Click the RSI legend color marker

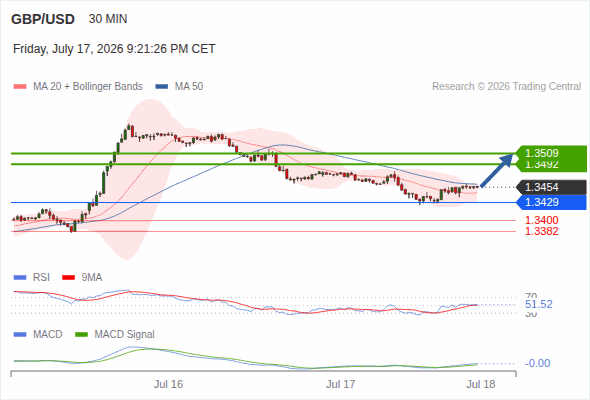point(20,278)
